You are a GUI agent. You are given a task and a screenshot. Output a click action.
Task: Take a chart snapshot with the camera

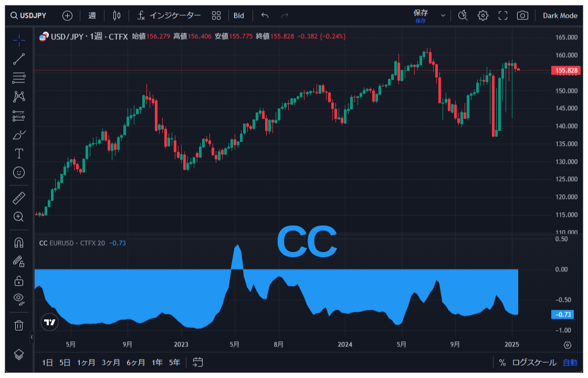(x=522, y=15)
